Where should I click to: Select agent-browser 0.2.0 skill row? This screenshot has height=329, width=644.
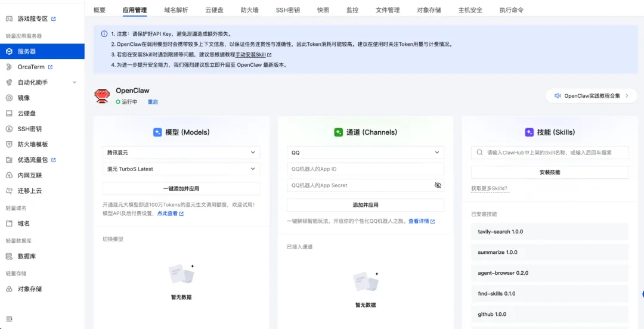(550, 273)
